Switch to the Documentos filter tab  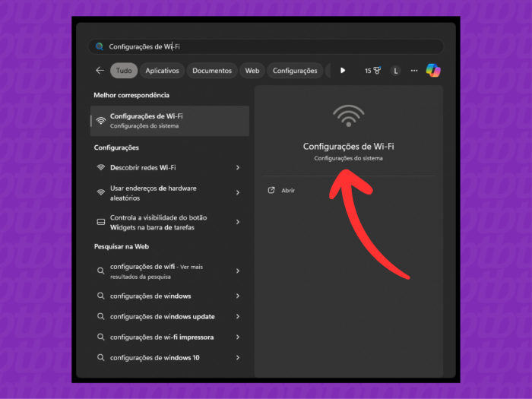point(212,71)
